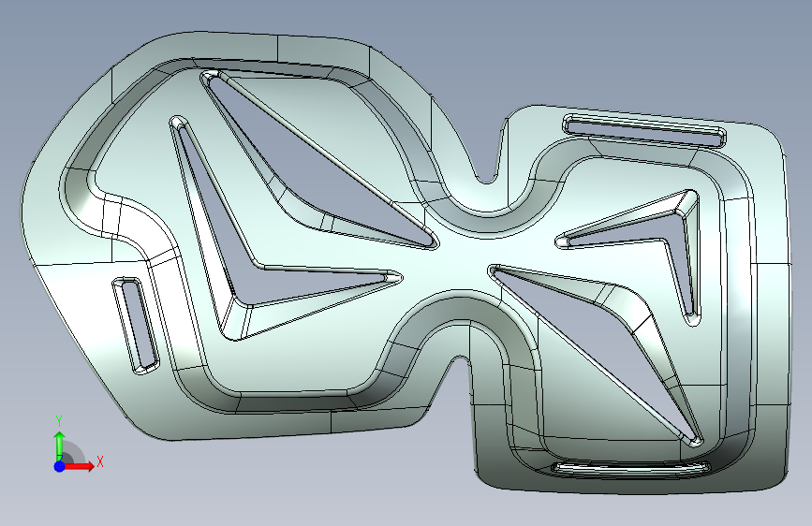Click the green Y axis label
This screenshot has width=812, height=526.
click(59, 421)
